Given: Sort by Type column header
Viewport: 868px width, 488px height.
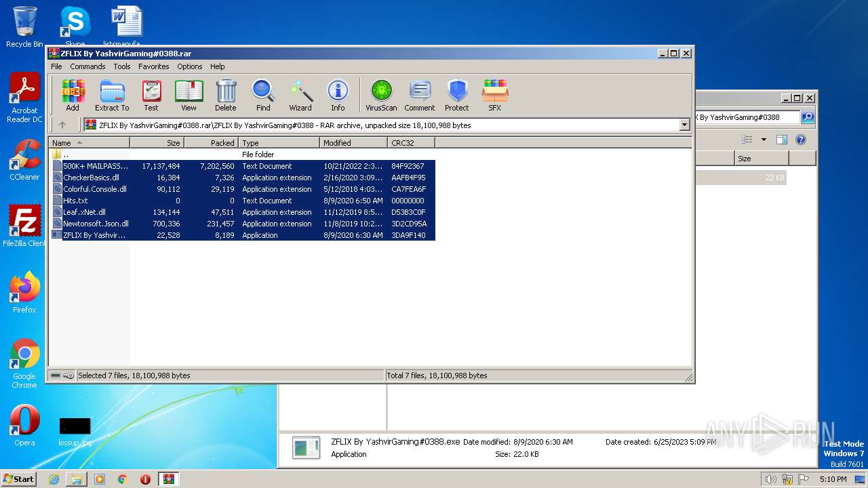Looking at the screenshot, I should click(279, 143).
